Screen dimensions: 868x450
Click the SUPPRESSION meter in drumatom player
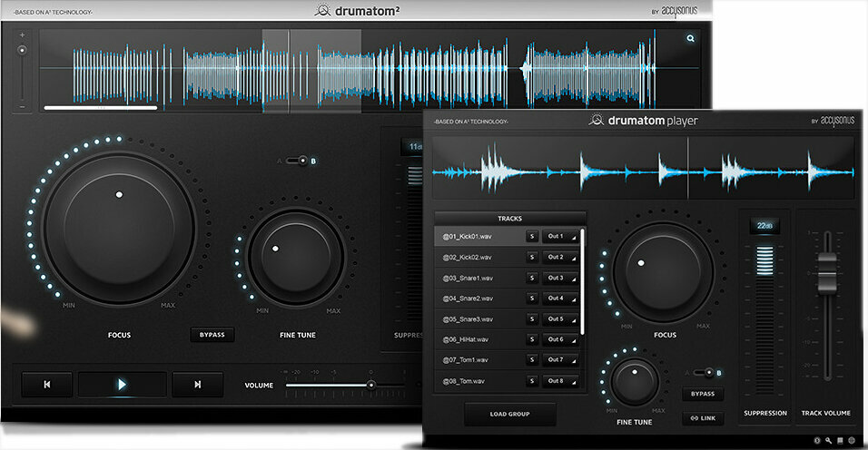tap(765, 319)
